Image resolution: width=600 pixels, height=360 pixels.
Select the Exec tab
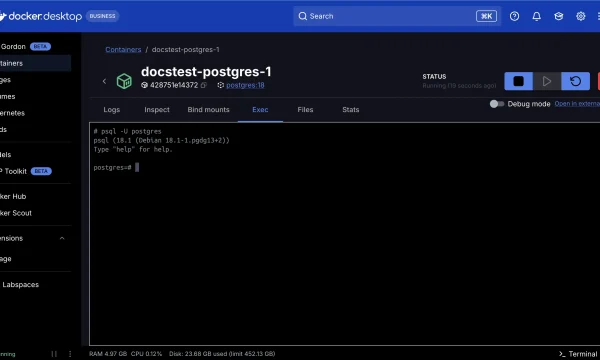pyautogui.click(x=260, y=110)
